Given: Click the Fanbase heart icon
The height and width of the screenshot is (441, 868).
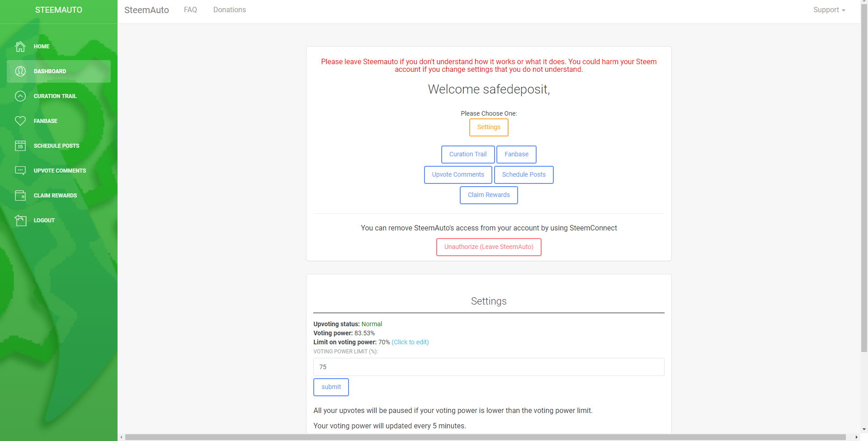Looking at the screenshot, I should point(20,121).
